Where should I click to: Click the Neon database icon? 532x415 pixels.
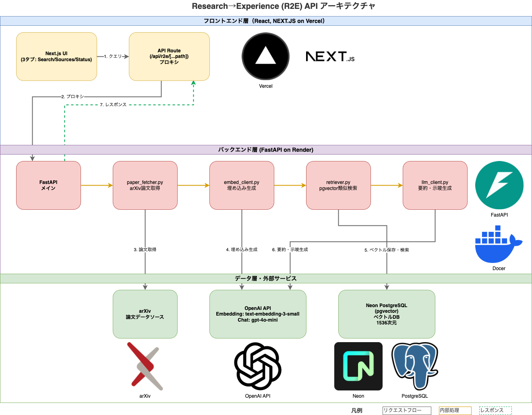358,366
